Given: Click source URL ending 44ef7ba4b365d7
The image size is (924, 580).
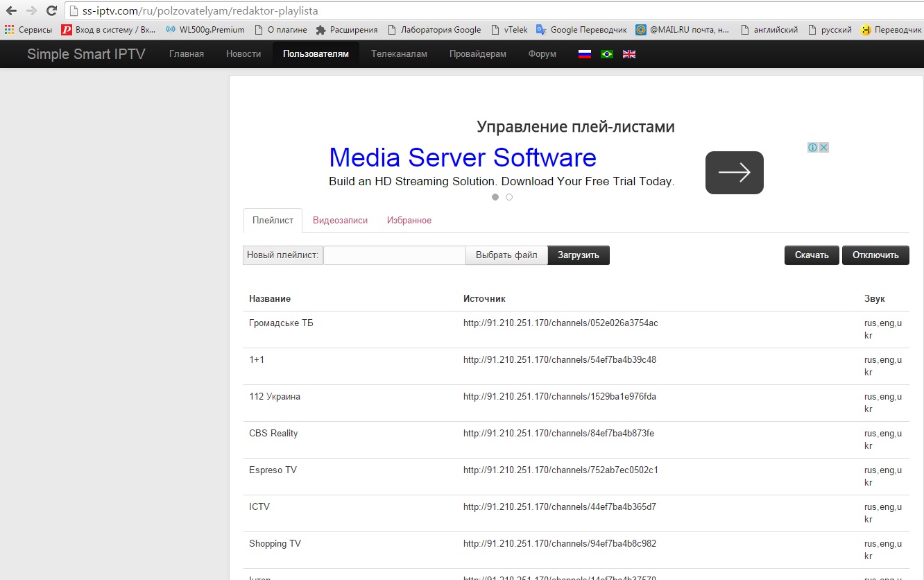Looking at the screenshot, I should 560,507.
